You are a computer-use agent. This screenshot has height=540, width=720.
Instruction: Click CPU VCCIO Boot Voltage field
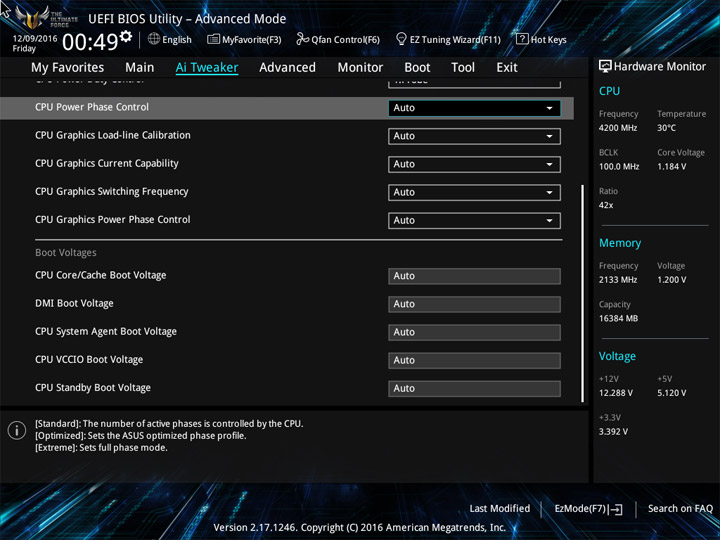(x=474, y=360)
